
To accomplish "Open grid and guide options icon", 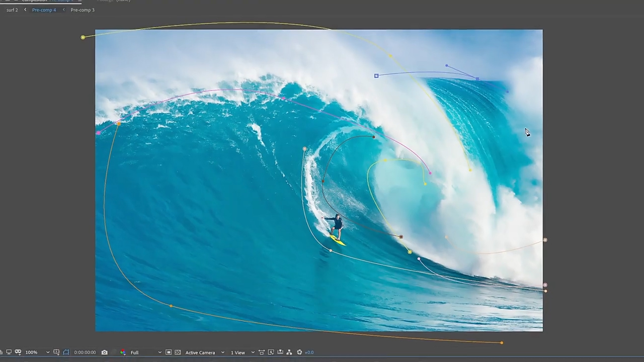I will coord(56,352).
